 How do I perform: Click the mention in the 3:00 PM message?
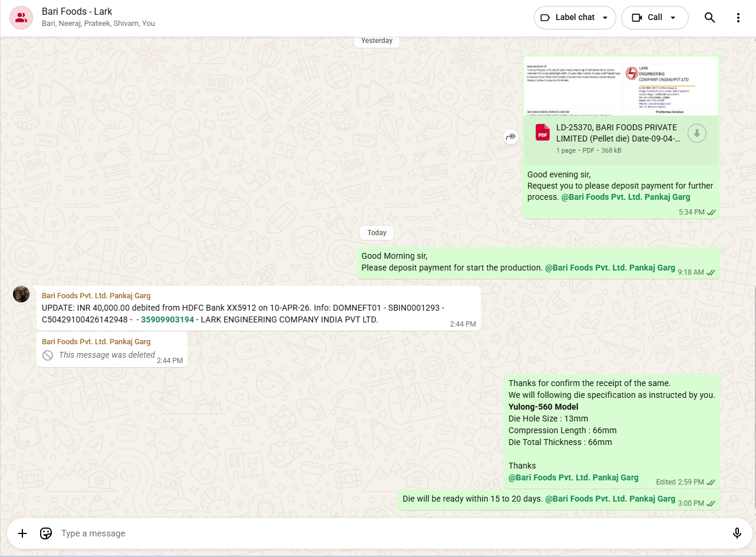pos(610,499)
